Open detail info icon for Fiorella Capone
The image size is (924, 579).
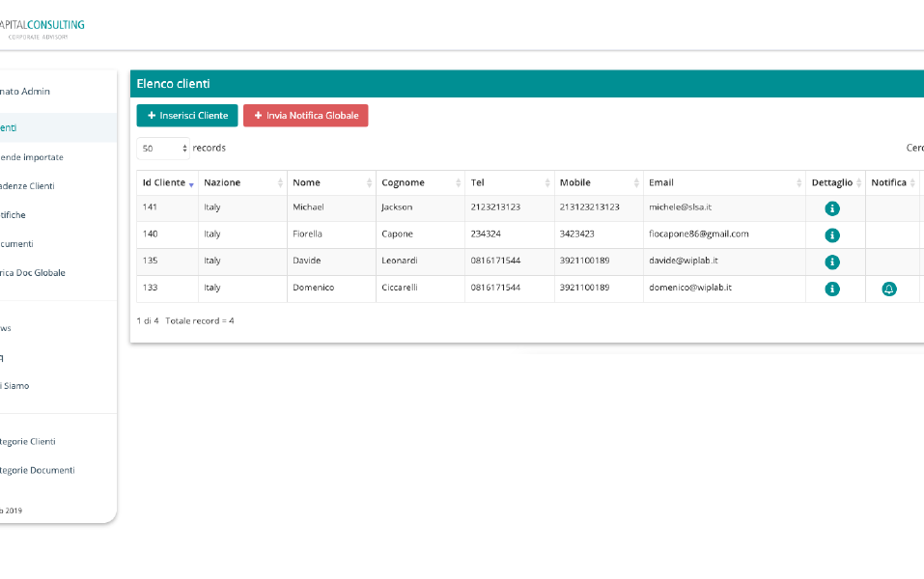click(x=832, y=234)
